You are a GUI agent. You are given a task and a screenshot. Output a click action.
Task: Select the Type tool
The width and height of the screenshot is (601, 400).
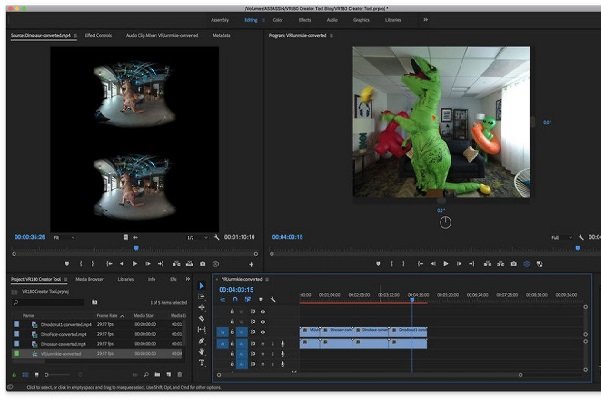click(x=200, y=363)
